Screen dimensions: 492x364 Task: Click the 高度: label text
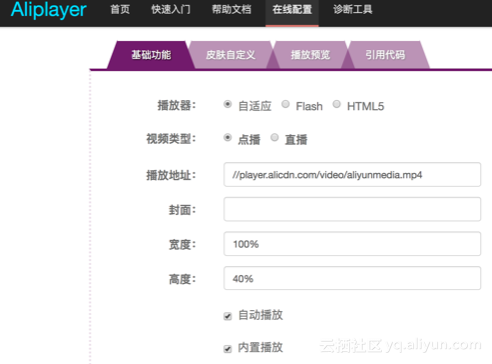(182, 279)
